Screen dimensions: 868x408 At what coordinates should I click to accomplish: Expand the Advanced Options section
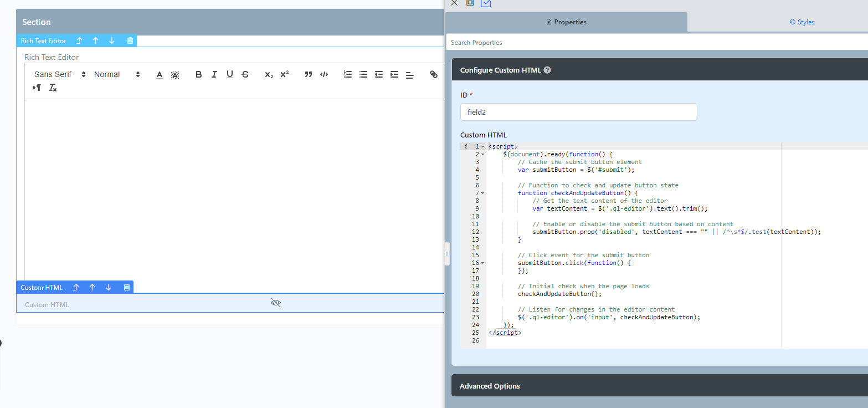tap(660, 386)
